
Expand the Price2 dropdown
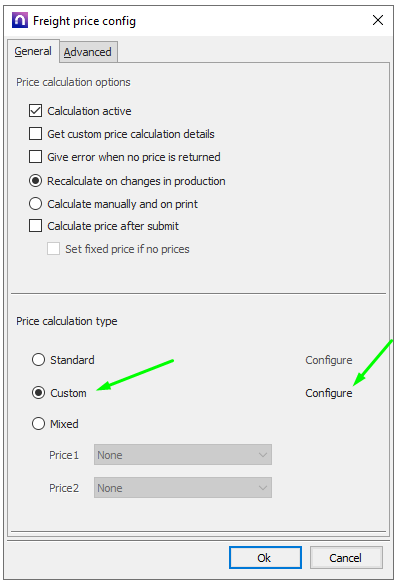tap(183, 488)
